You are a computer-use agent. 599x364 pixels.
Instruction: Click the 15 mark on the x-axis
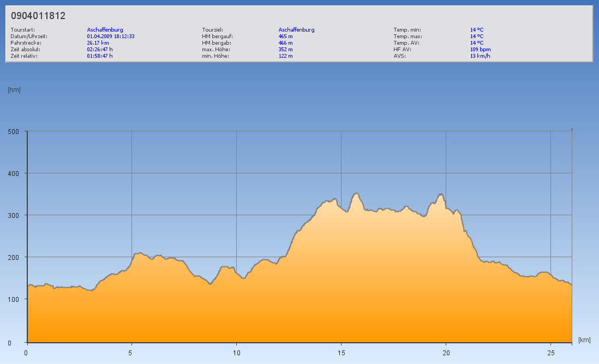click(x=341, y=353)
